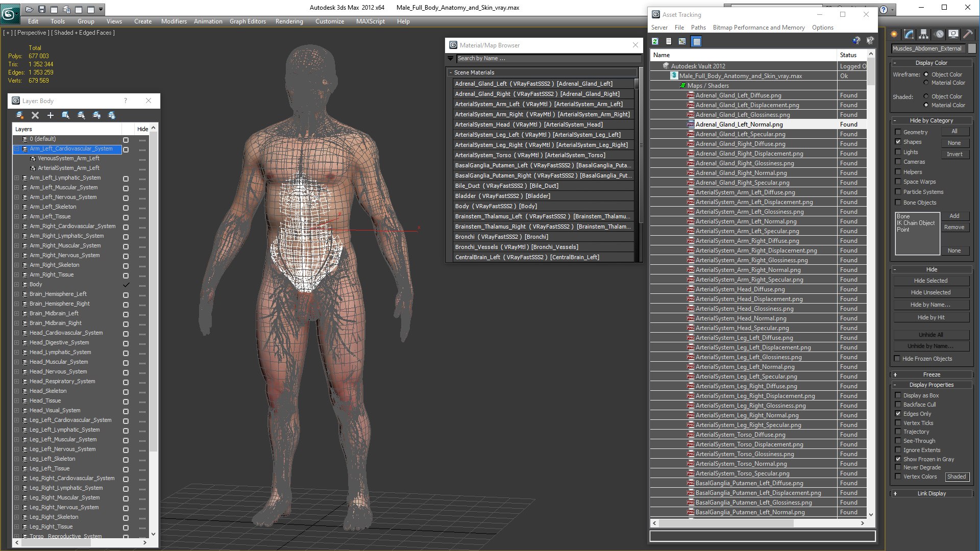Collapse Arm_Left_Cardiovascular_System layer tree
Screen dimensions: 980x551
[16, 149]
